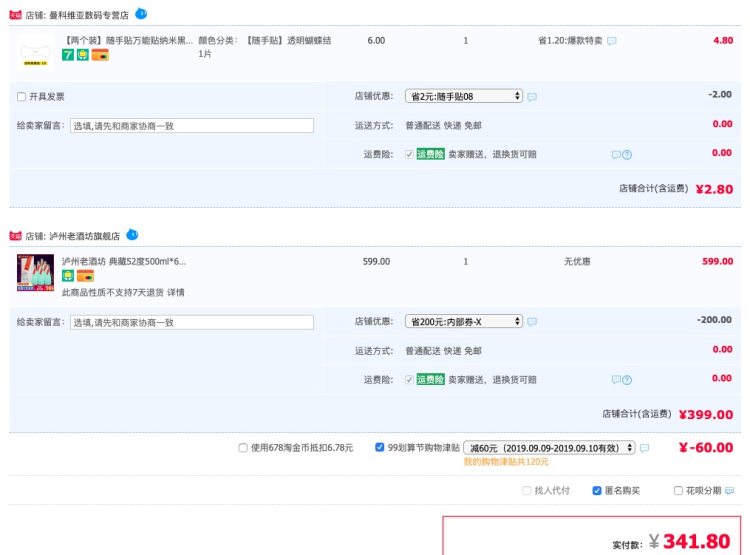
Task: Click credit card badge under 泸州老酒坊 item
Action: (85, 276)
